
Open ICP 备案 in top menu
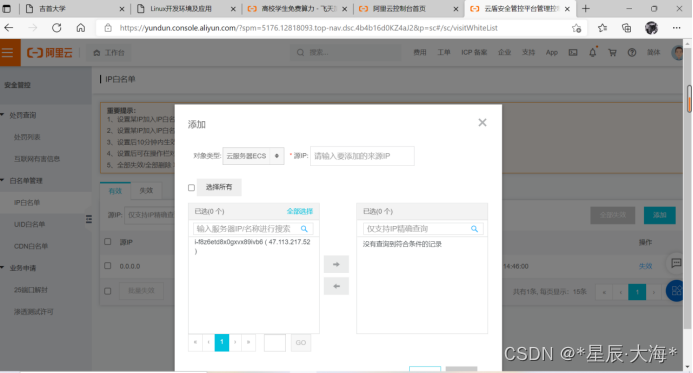[474, 53]
